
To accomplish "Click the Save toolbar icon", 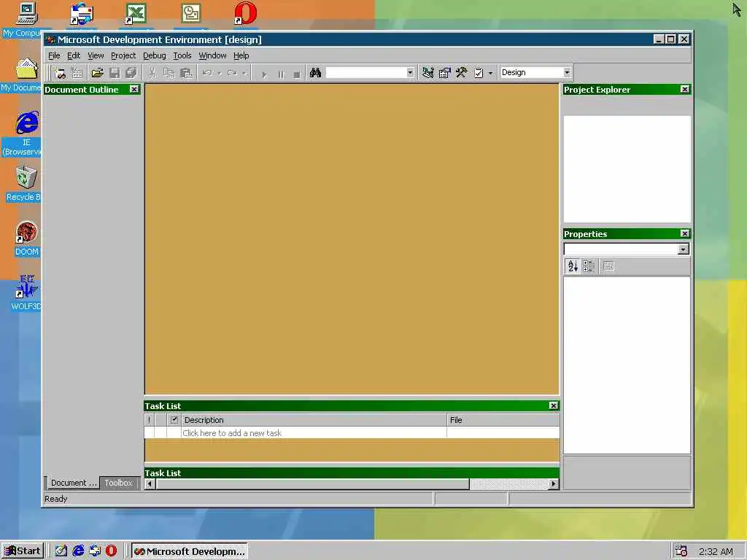I will pos(115,73).
